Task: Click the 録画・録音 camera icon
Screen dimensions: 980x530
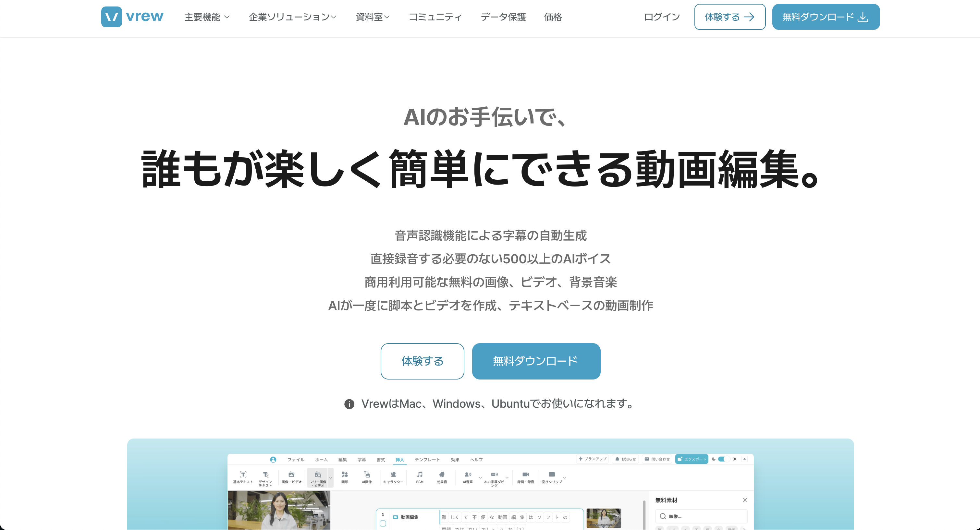Action: point(525,475)
